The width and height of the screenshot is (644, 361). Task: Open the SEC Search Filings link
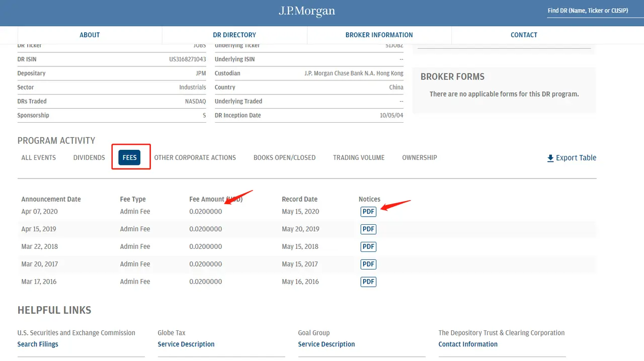coord(38,344)
